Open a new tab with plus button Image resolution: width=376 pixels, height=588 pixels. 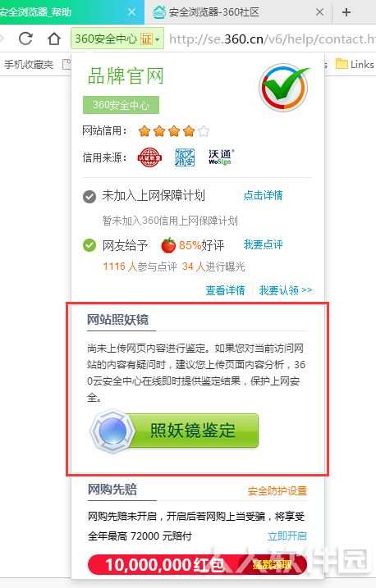(x=346, y=12)
